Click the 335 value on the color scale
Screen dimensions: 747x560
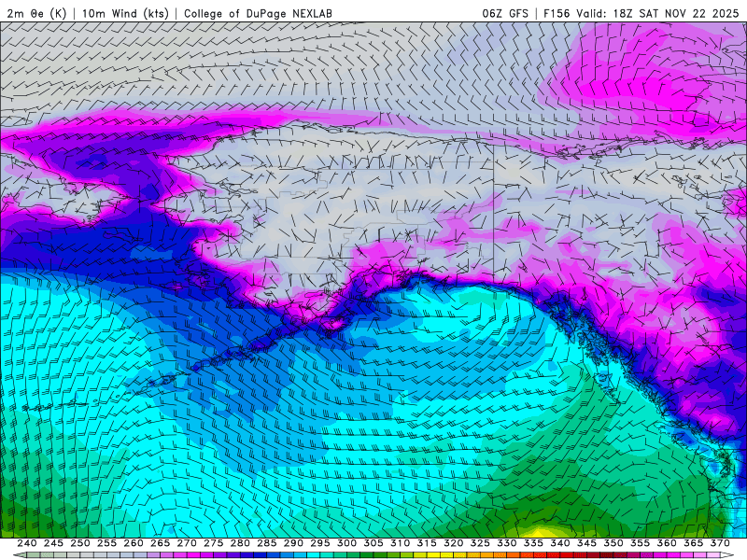pos(533,543)
